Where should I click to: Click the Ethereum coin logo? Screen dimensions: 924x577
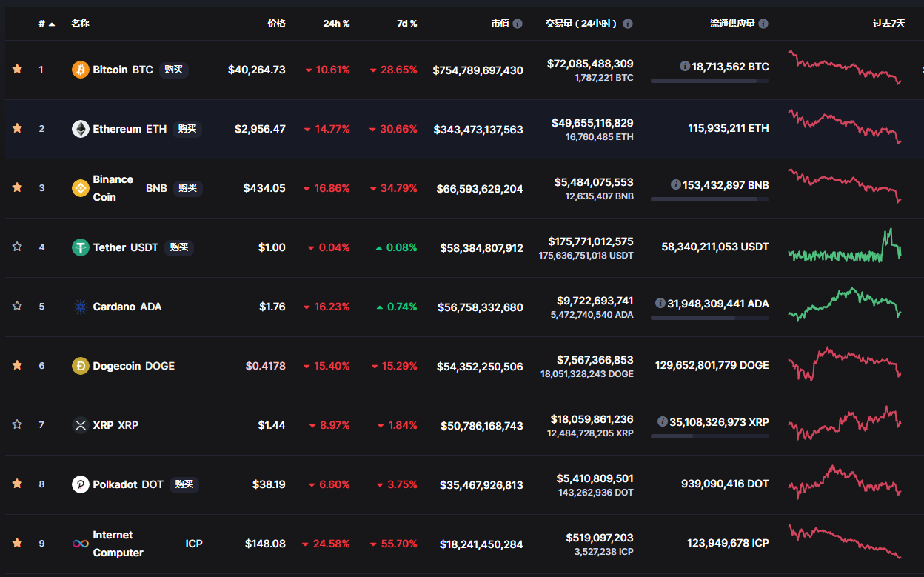coord(80,129)
